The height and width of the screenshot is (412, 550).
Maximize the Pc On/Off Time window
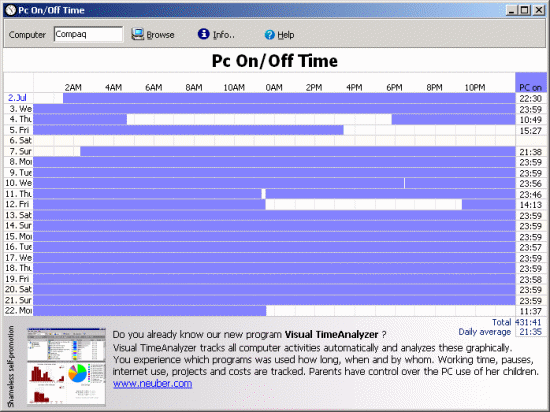(525, 10)
